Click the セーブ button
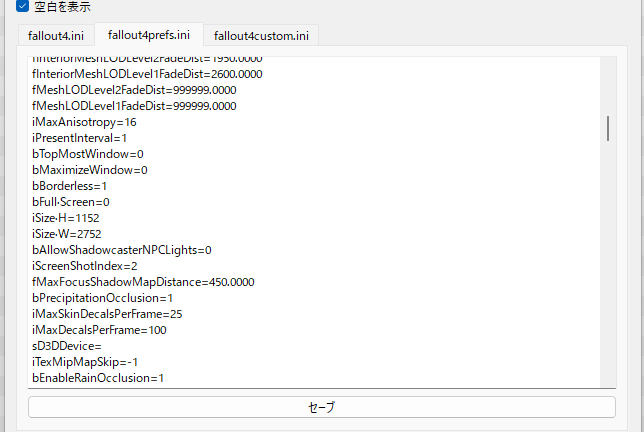This screenshot has width=644, height=432. pyautogui.click(x=322, y=407)
